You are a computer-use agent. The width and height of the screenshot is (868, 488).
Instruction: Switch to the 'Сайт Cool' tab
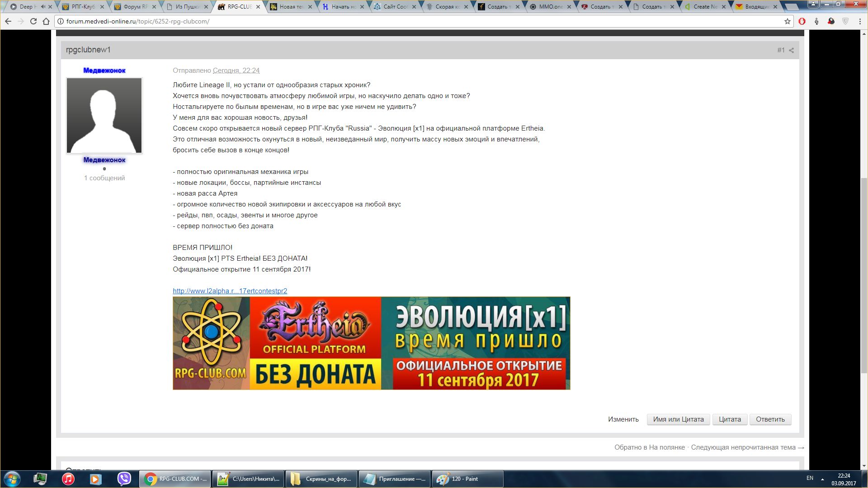[x=396, y=7]
